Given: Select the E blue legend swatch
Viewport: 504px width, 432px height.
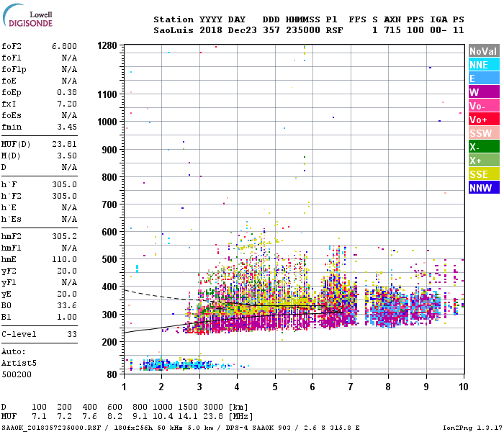Looking at the screenshot, I should click(484, 78).
